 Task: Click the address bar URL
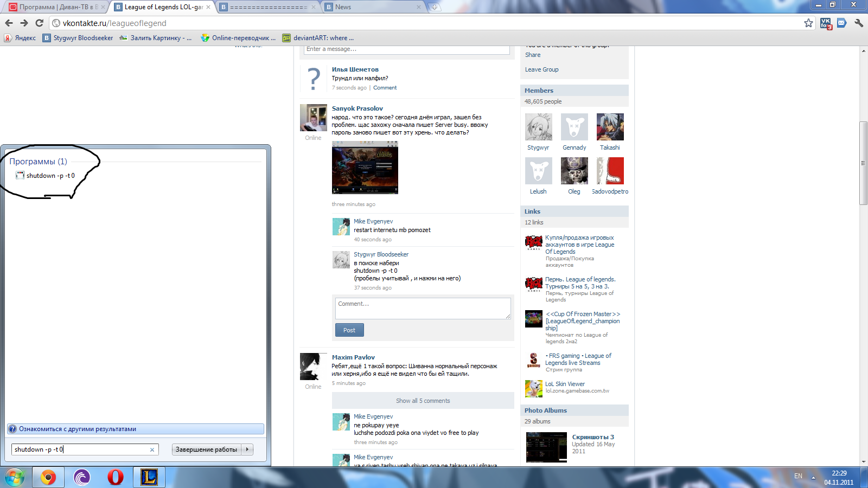114,23
